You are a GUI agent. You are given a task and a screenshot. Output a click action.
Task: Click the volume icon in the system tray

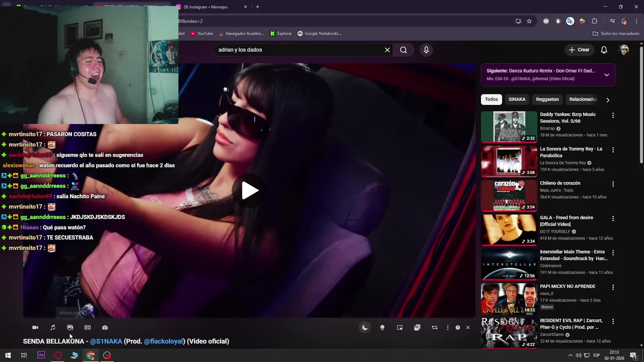click(579, 355)
